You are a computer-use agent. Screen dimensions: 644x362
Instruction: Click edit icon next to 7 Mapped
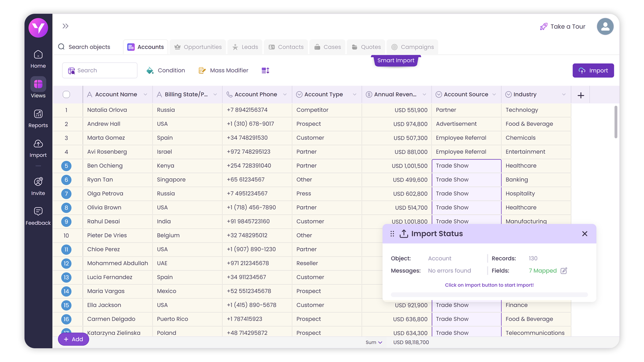coord(564,271)
